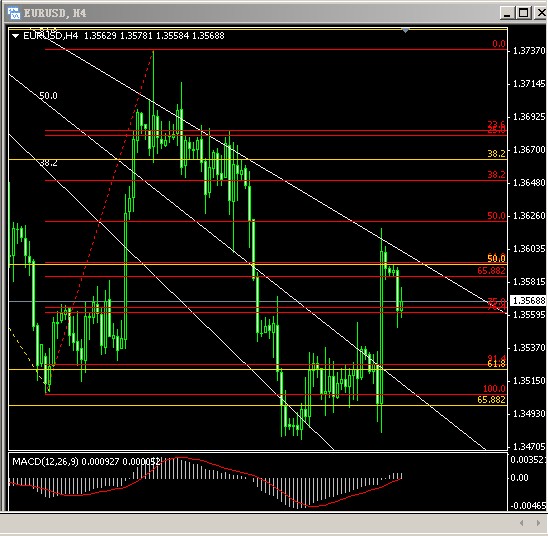Click the 1.37145 price scale value
548x536 pixels.
pyautogui.click(x=529, y=84)
